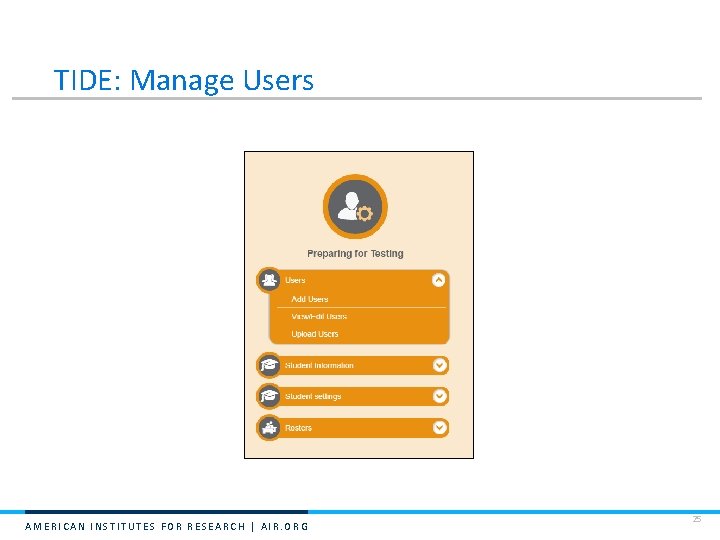Screen dimensions: 720x540
Task: Open View/Edit Users option
Action: (319, 316)
